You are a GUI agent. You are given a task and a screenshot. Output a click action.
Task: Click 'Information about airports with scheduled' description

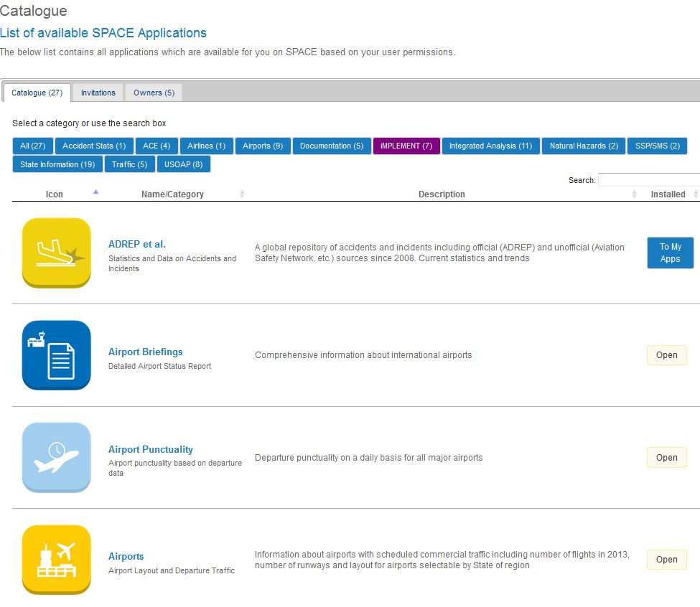click(442, 560)
